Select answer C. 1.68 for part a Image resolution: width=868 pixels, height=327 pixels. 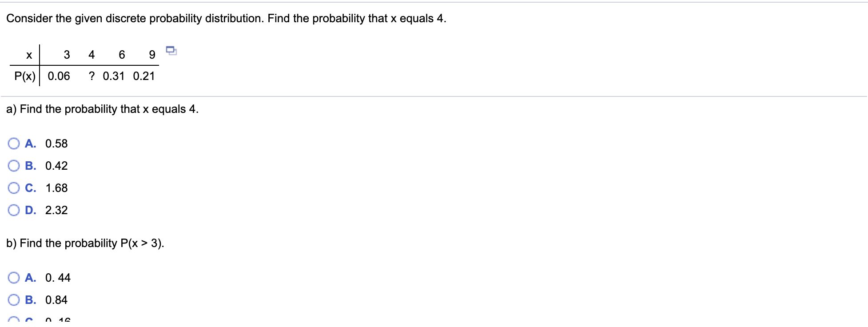(x=14, y=187)
